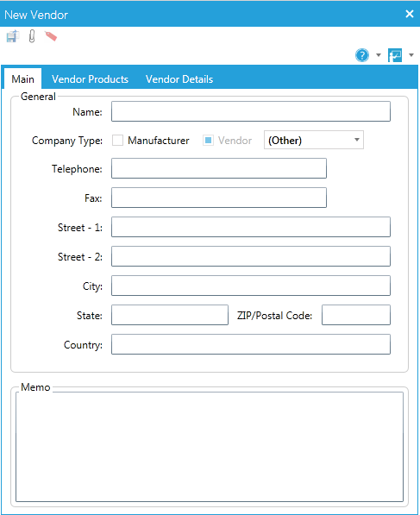Focus the Telephone input field

point(219,168)
